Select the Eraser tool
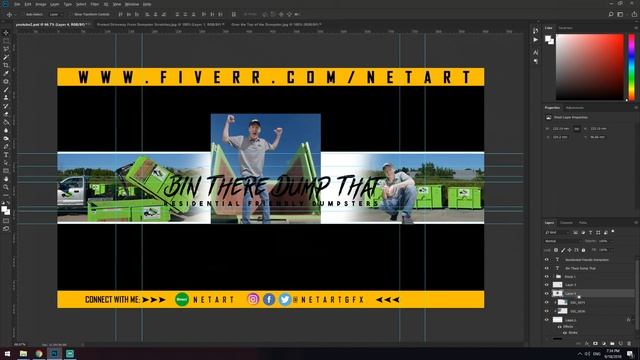Image resolution: width=640 pixels, height=360 pixels. (x=6, y=114)
